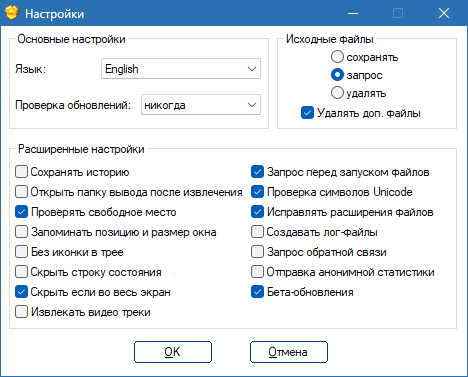Enable Извлекать видео треки
This screenshot has width=468, height=377.
tap(21, 312)
